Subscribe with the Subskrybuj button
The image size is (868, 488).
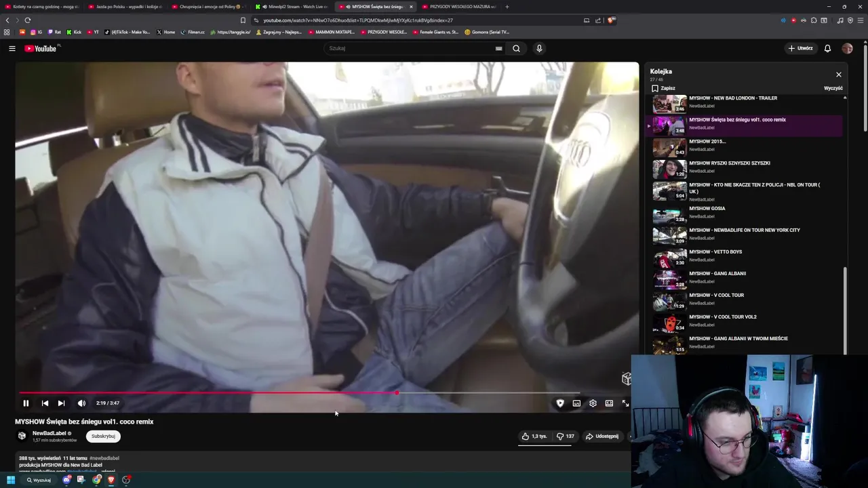coord(103,436)
